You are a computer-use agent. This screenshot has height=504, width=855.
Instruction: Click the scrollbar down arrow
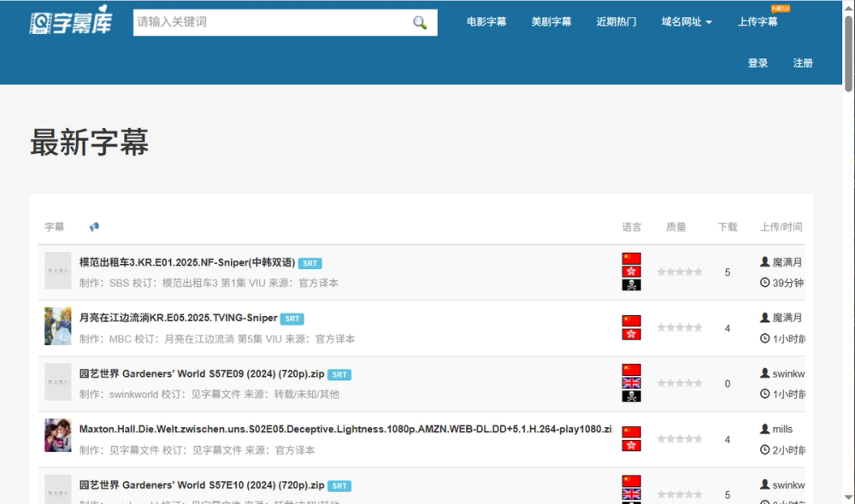[x=848, y=497]
